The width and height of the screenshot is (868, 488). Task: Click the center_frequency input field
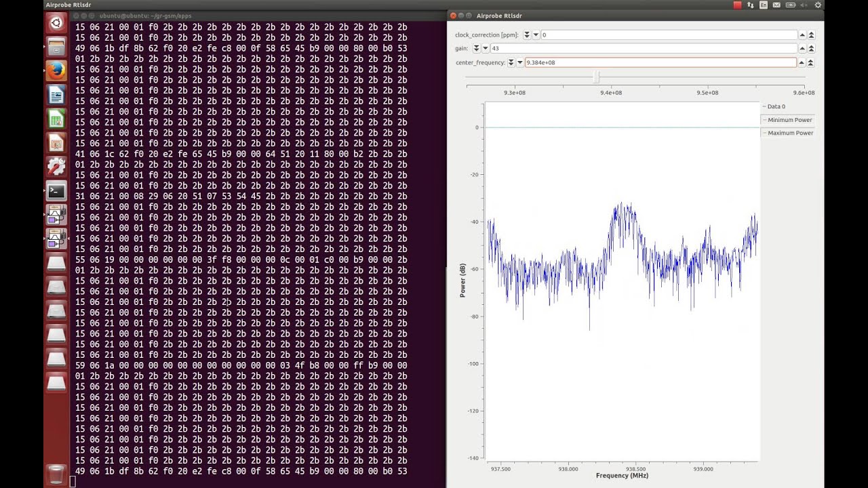click(660, 62)
